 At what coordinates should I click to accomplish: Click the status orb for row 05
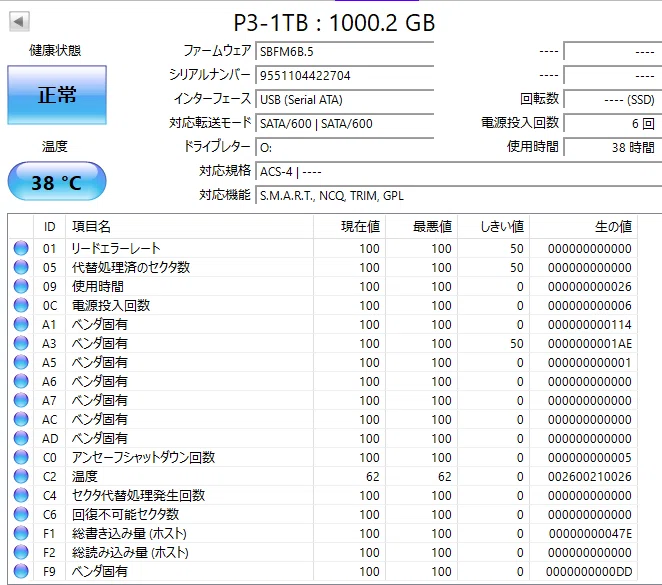pyautogui.click(x=21, y=267)
